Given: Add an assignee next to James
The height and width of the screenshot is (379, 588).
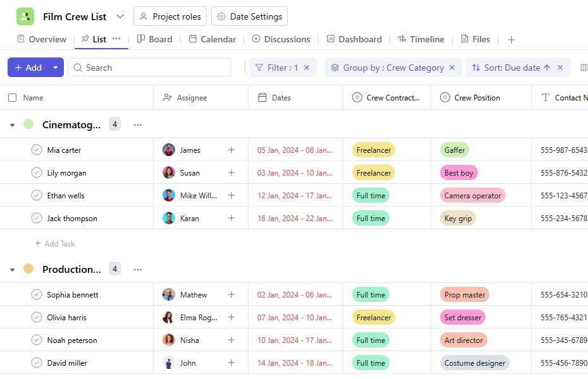Looking at the screenshot, I should [231, 150].
